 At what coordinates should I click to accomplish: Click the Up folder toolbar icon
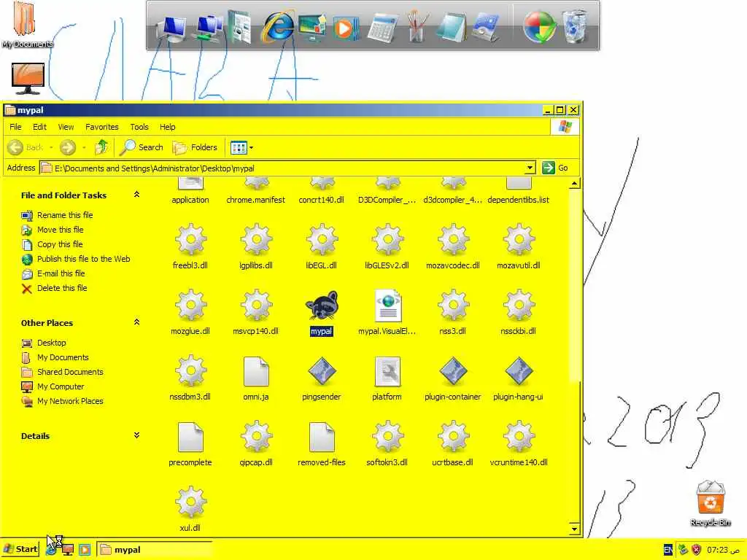pos(101,147)
